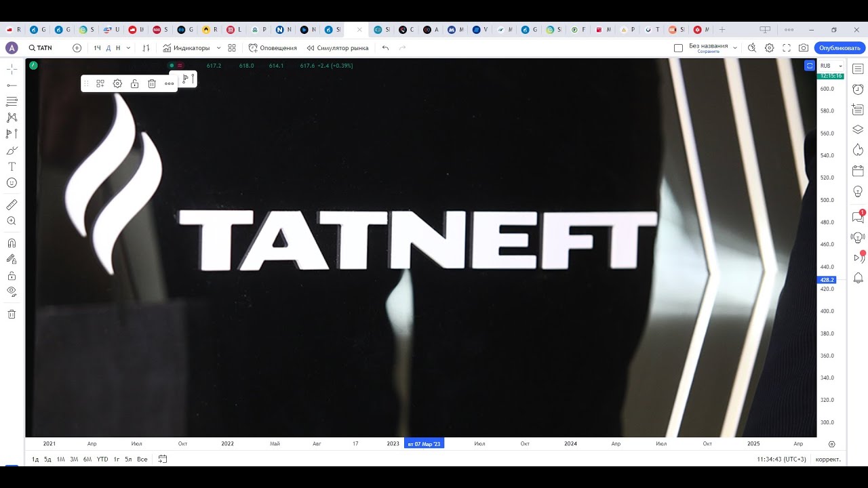Image resolution: width=868 pixels, height=488 pixels.
Task: Open the object tree layers panel
Action: click(858, 129)
